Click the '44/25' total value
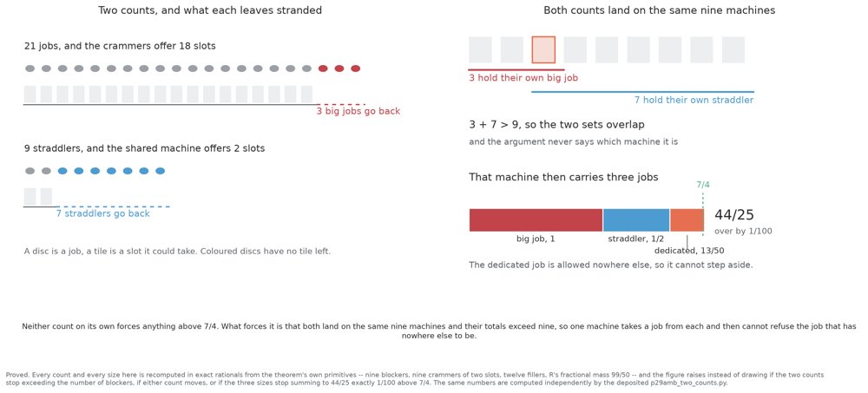 point(734,215)
